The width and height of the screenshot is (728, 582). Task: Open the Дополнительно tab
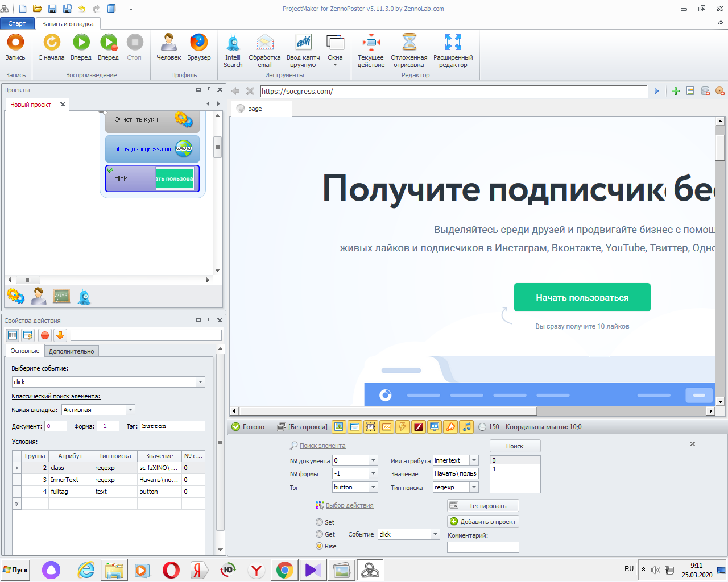click(x=71, y=351)
